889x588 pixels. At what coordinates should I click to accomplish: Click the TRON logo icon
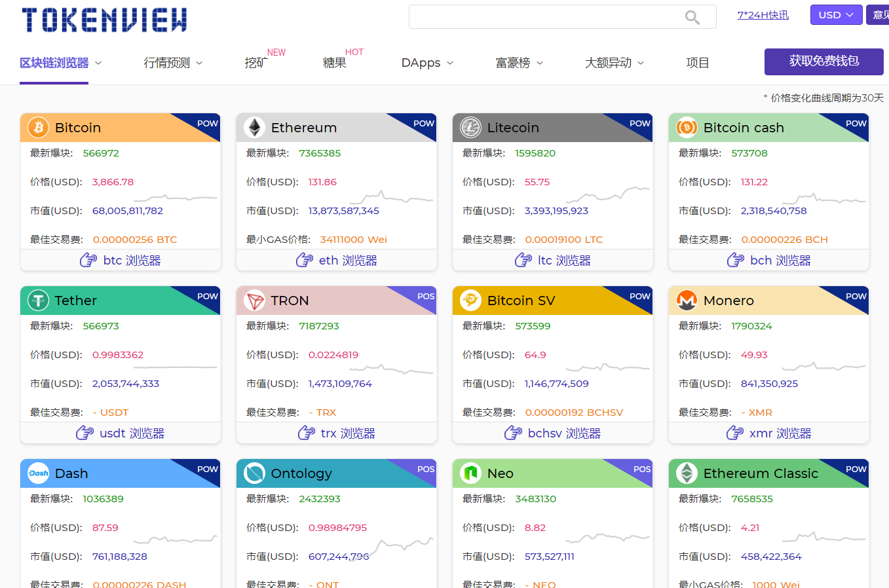[254, 300]
